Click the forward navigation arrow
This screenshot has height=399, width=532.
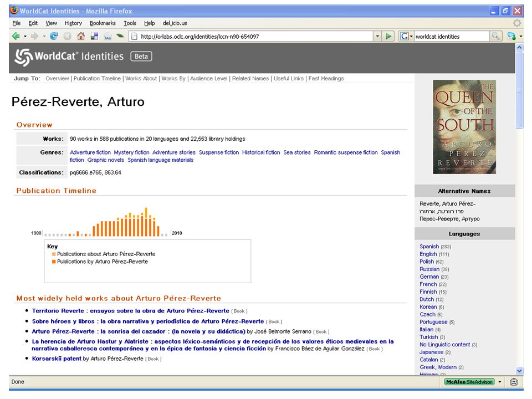click(x=34, y=36)
